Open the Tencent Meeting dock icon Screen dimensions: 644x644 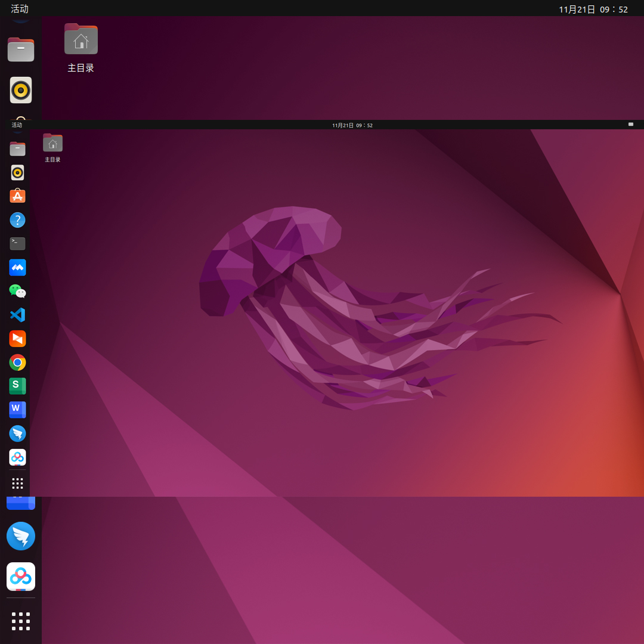(x=17, y=267)
